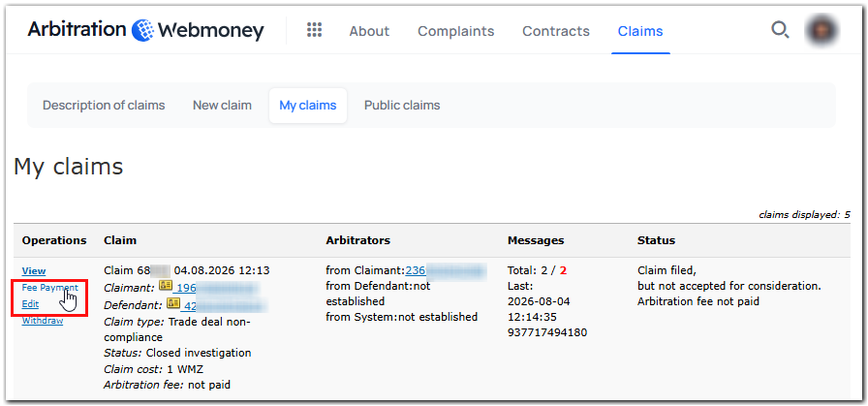Click the Messages column header

536,240
